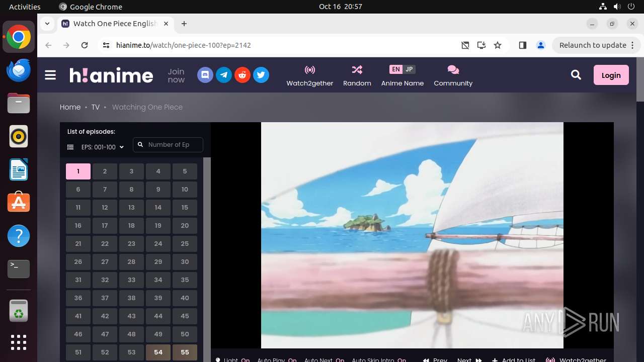644x362 pixels.
Task: Open Chrome profile avatar
Action: tap(541, 45)
